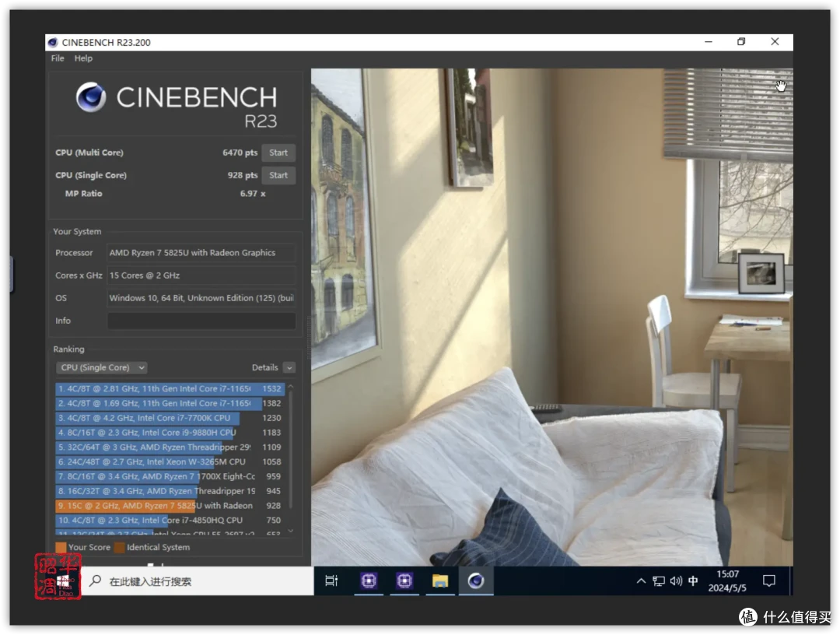Select ranking row 8 Threadripper 16C/32T

170,491
